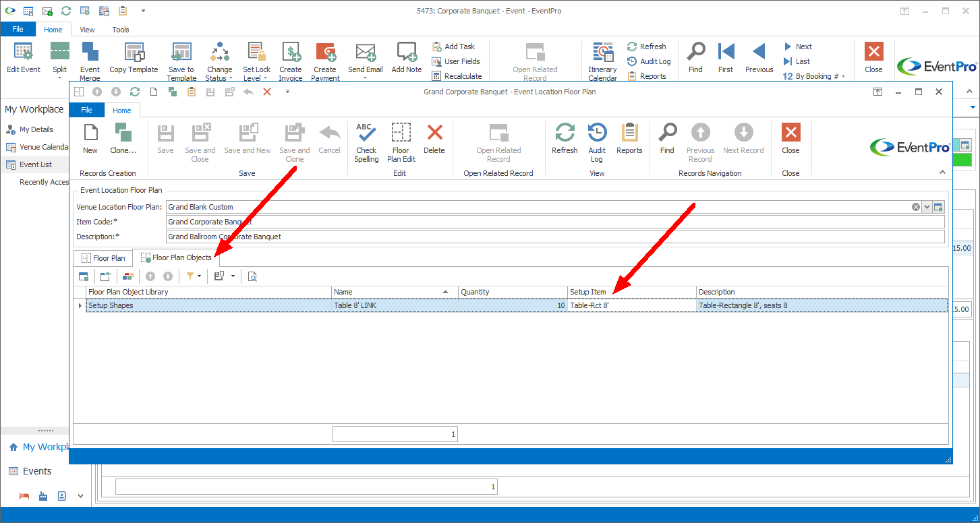980x523 pixels.
Task: Select the 'Setup Shapes' cell
Action: (x=209, y=305)
